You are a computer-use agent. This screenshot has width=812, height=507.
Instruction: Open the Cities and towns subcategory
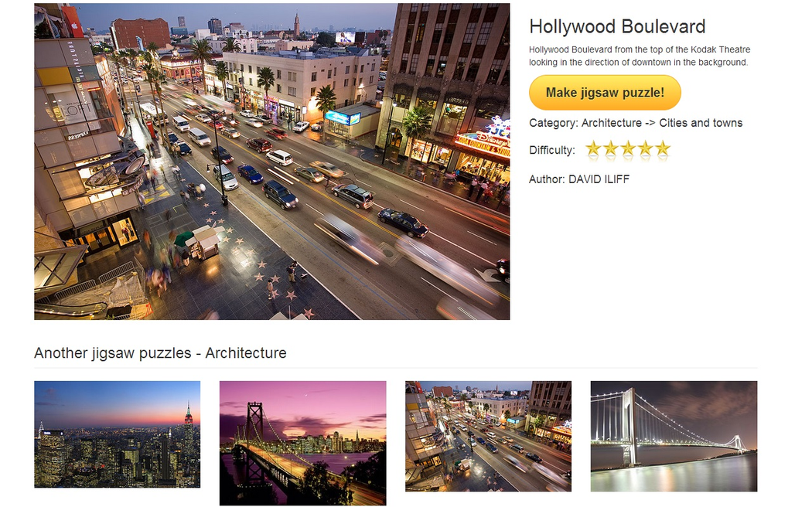[x=701, y=123]
